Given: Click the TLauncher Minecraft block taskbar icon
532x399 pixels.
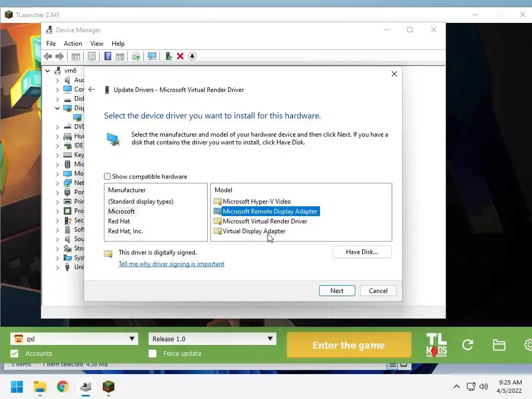Looking at the screenshot, I should [x=109, y=387].
